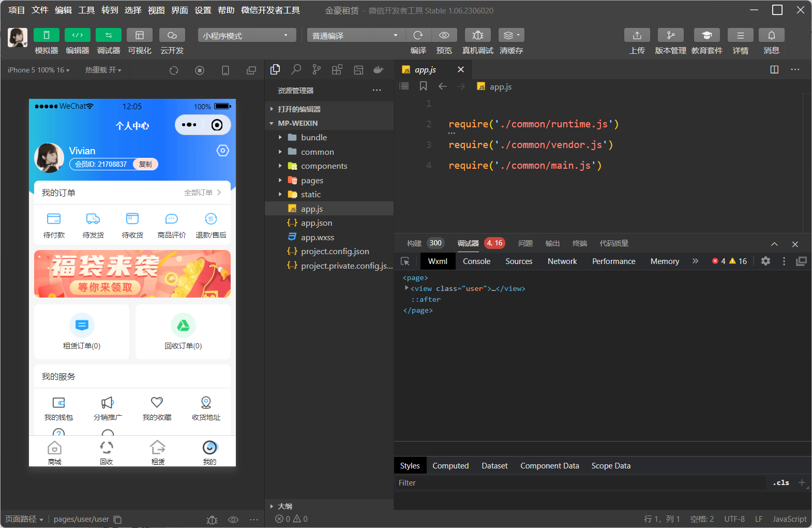Switch to the Network tab
Viewport: 812px width, 528px height.
click(x=562, y=261)
